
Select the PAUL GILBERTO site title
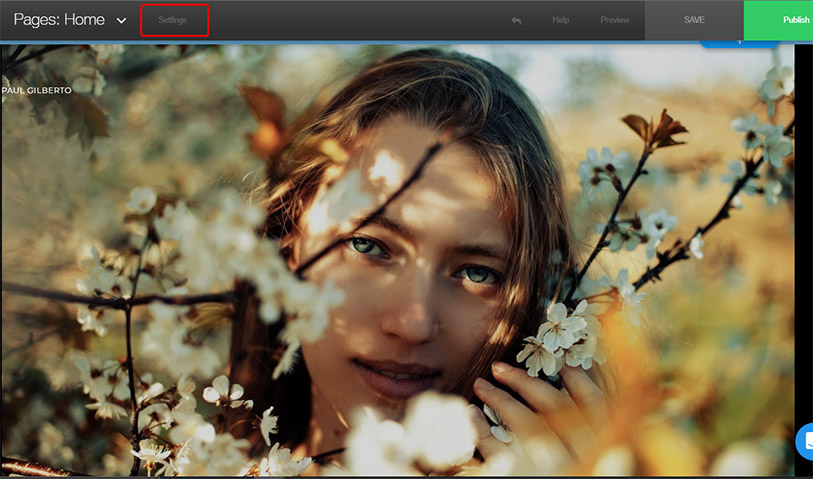[37, 90]
